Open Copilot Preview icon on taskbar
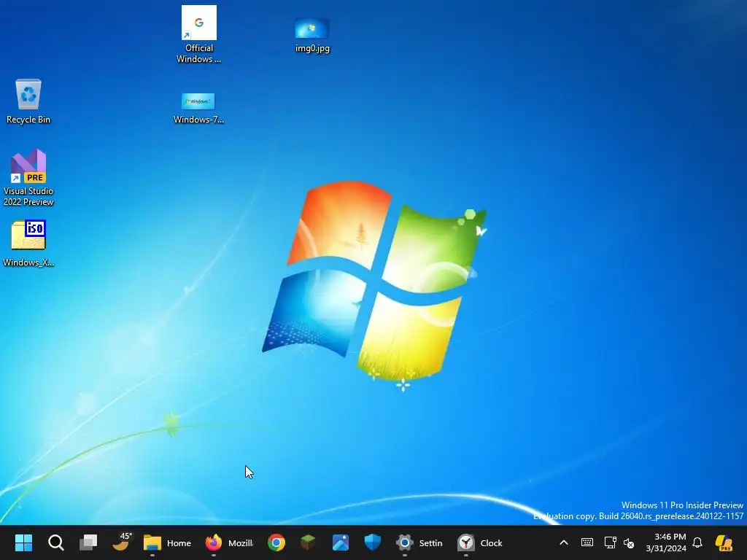The width and height of the screenshot is (747, 560). coord(724,542)
